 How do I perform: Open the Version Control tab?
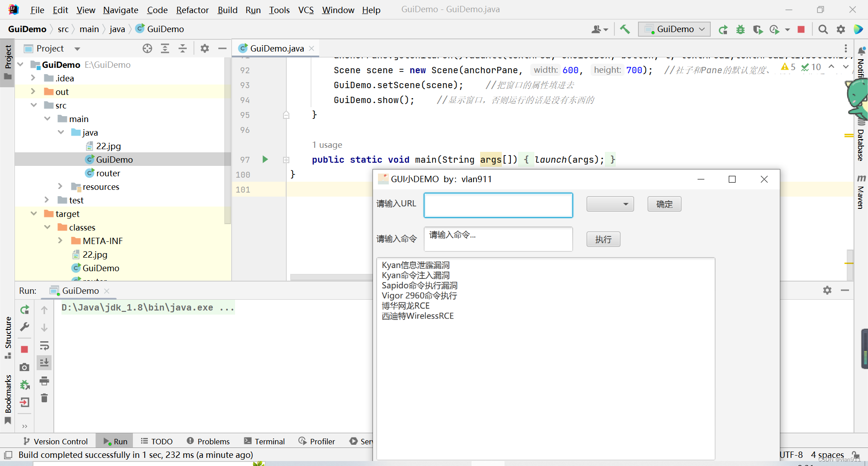(56, 441)
